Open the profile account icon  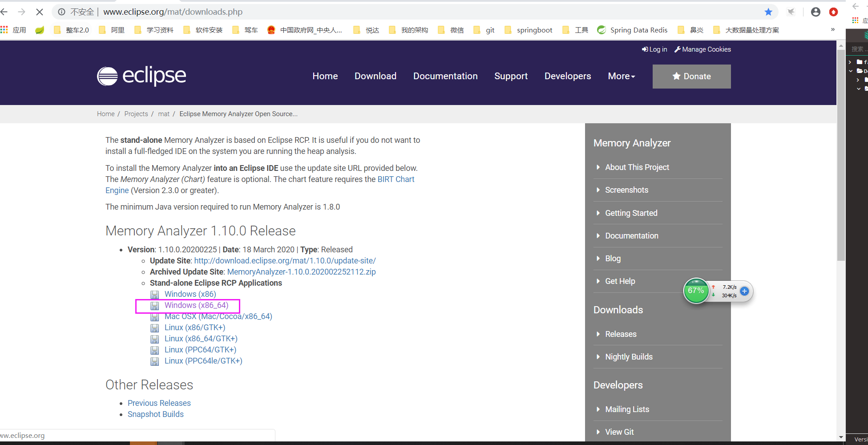[x=816, y=12]
